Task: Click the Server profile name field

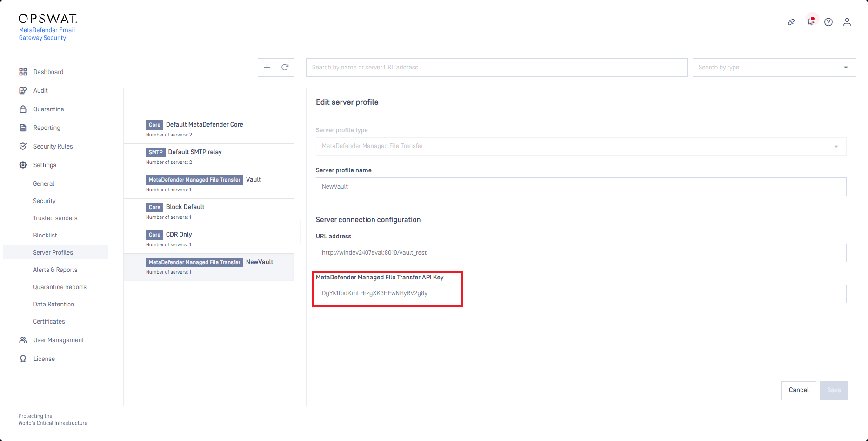Action: pyautogui.click(x=581, y=187)
